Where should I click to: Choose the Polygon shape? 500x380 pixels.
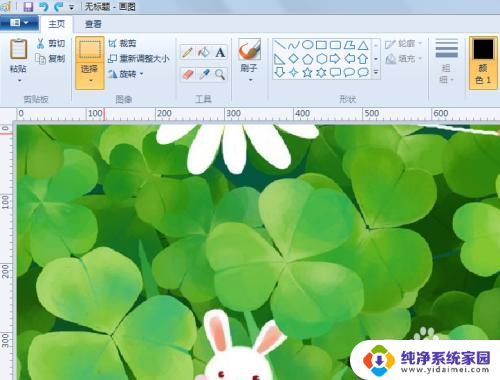[349, 45]
